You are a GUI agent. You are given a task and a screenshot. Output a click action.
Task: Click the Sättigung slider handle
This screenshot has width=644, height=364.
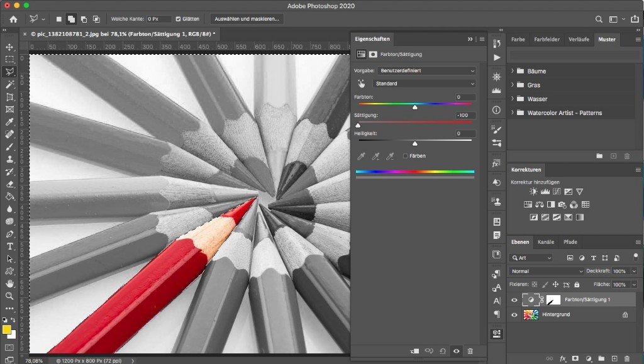358,125
